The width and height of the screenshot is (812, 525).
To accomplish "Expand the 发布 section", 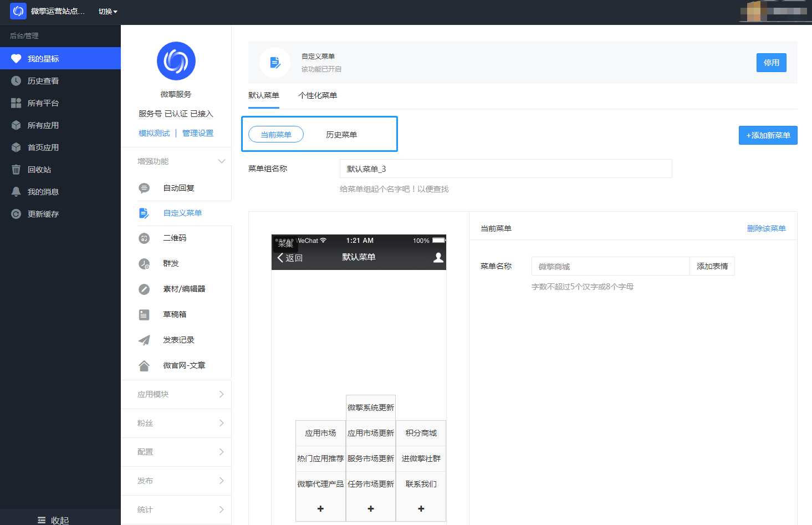I will point(176,481).
